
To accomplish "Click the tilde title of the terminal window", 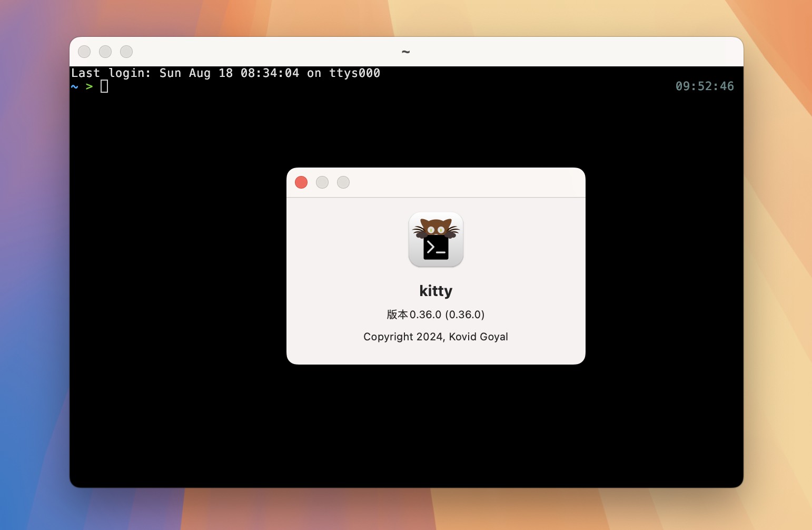I will pos(406,52).
